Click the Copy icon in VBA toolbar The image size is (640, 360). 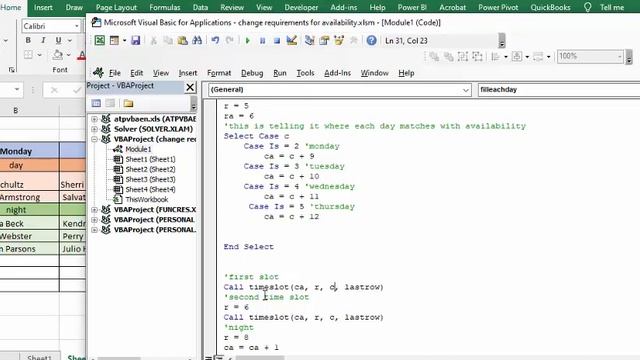point(168,40)
